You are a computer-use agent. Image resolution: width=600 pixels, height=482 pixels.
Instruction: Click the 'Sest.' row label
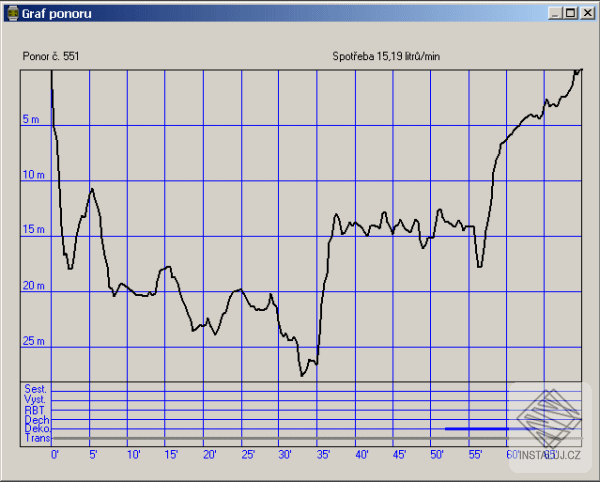point(36,389)
